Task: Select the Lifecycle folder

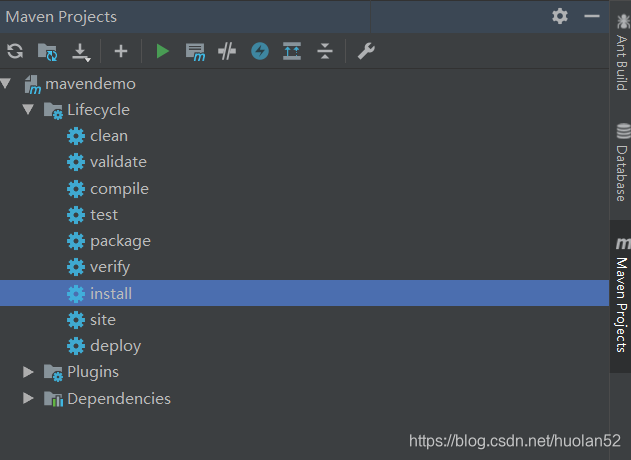Action: click(99, 110)
